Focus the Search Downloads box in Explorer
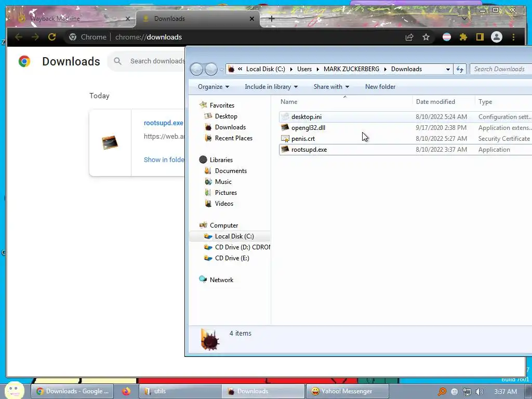Viewport: 532px width, 399px height. pyautogui.click(x=501, y=69)
